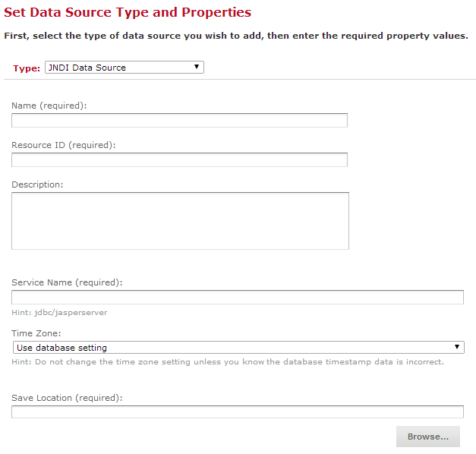Focus the Name text field

(x=179, y=121)
